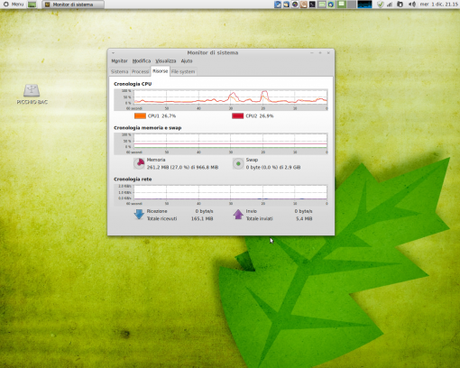460x368 pixels.
Task: Maximize the Monitor di sistema window
Action: tap(320, 53)
